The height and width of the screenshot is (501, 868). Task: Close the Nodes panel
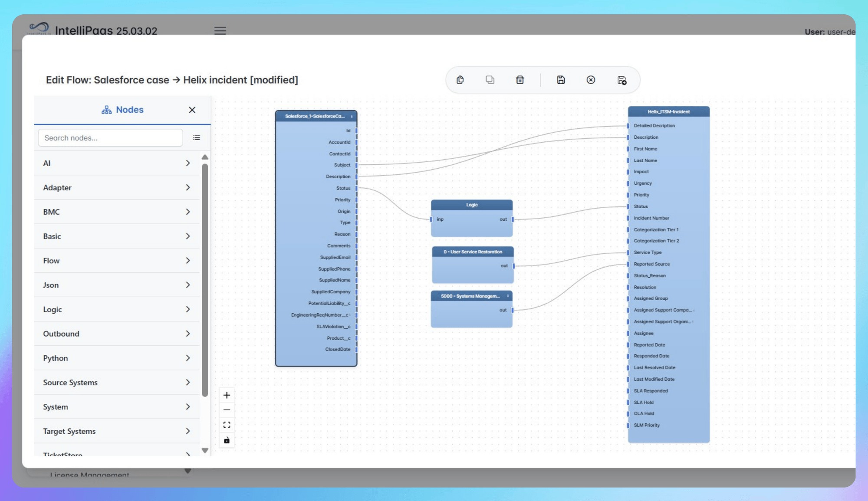pyautogui.click(x=192, y=110)
